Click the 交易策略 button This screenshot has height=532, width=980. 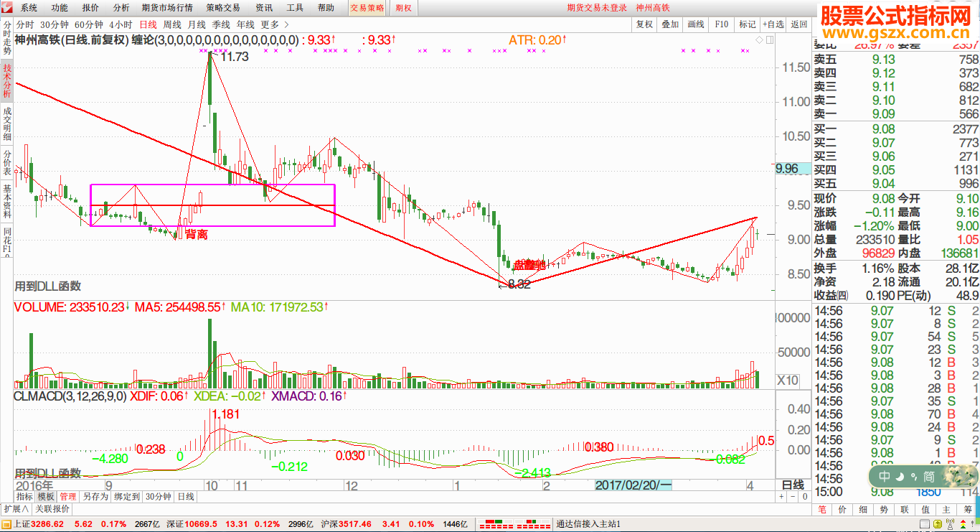pyautogui.click(x=367, y=8)
